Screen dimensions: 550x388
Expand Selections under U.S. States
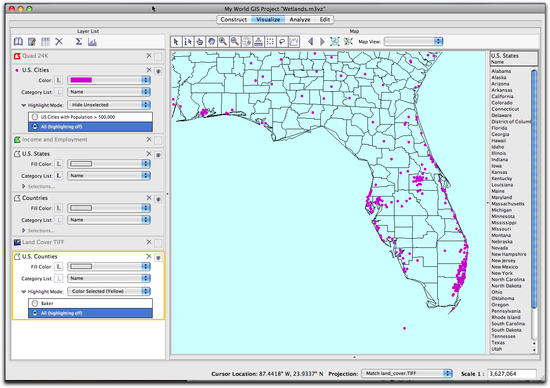coord(24,186)
